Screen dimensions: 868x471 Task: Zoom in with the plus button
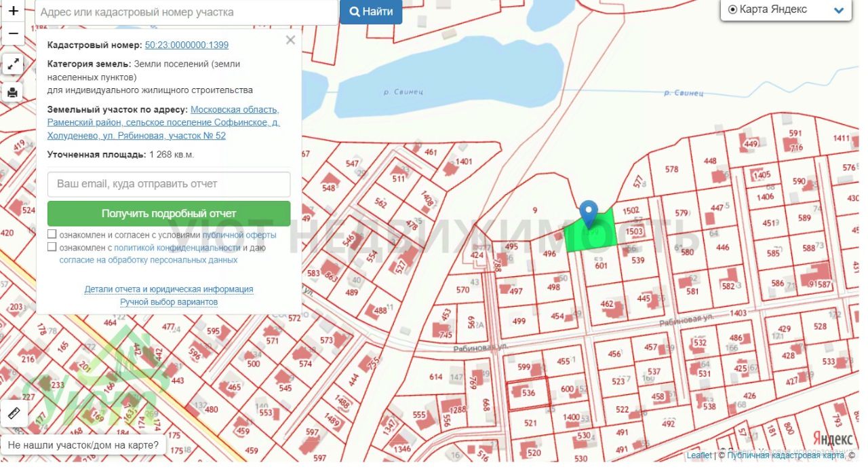tap(13, 12)
